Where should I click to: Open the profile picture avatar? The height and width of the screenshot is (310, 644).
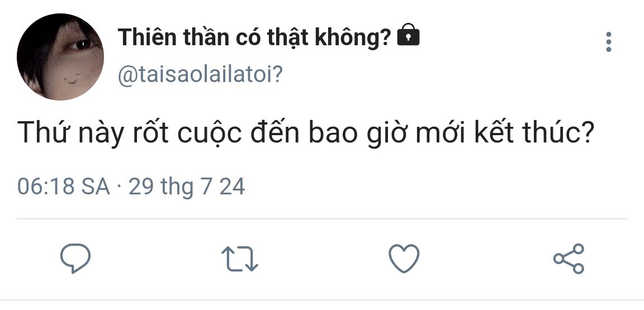[x=60, y=56]
